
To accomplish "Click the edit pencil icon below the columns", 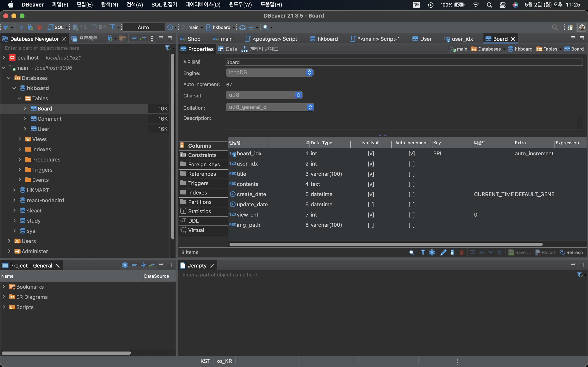I will tap(443, 252).
